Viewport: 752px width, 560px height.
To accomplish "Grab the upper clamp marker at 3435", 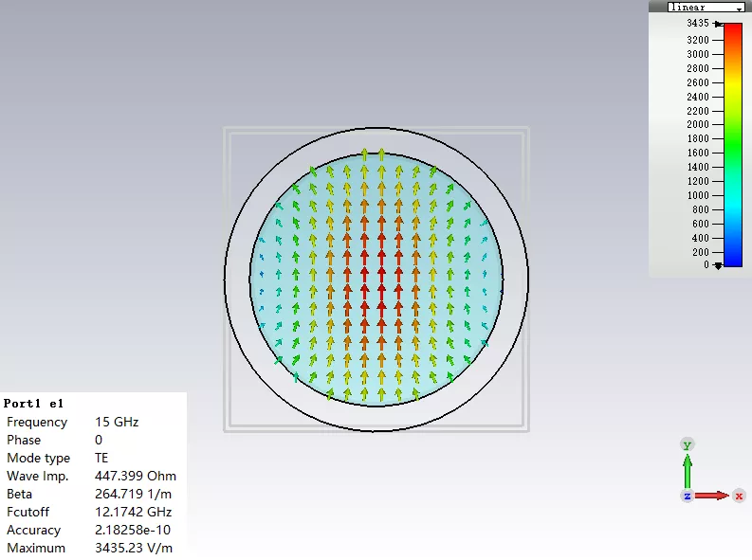I will (x=718, y=24).
